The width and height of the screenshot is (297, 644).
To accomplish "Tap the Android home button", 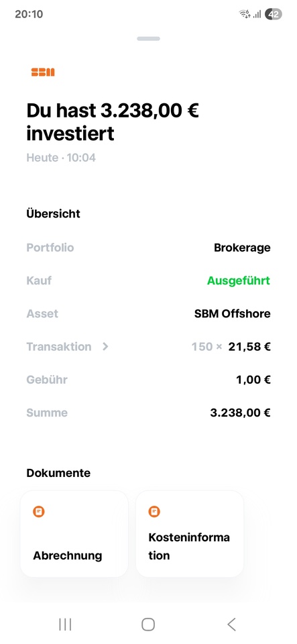I will click(x=148, y=625).
